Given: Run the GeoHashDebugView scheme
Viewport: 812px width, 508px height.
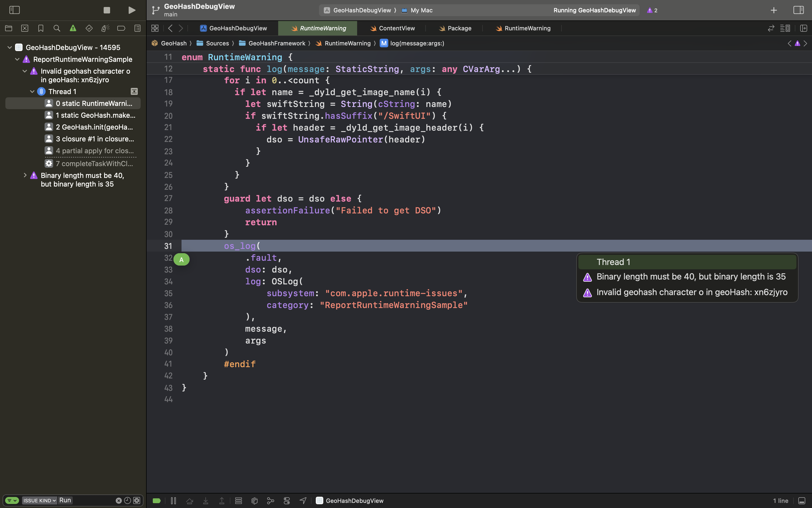Looking at the screenshot, I should click(x=132, y=10).
